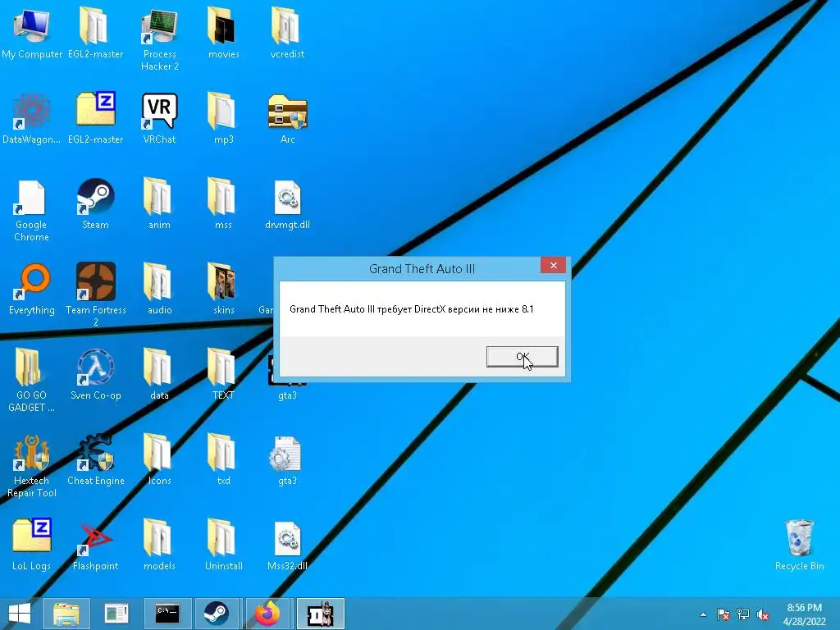Select the Everything search shortcut
The width and height of the screenshot is (840, 630).
point(32,288)
